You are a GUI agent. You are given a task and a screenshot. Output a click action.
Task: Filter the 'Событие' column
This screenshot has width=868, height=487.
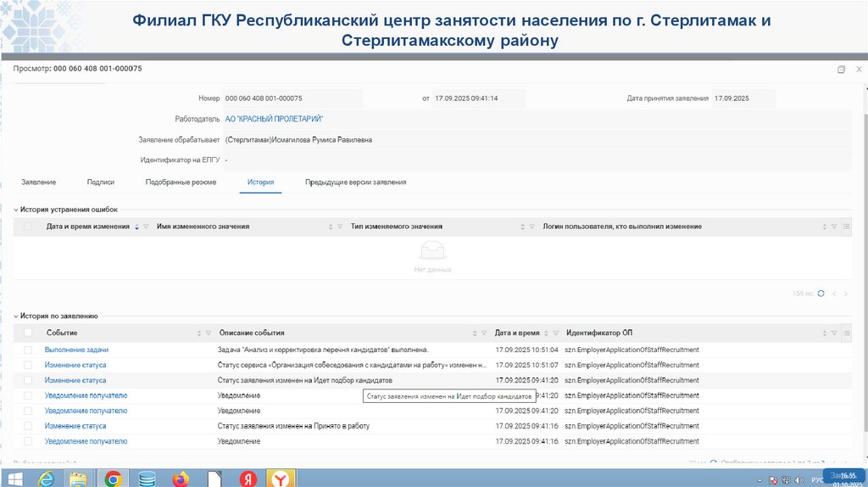pos(209,333)
